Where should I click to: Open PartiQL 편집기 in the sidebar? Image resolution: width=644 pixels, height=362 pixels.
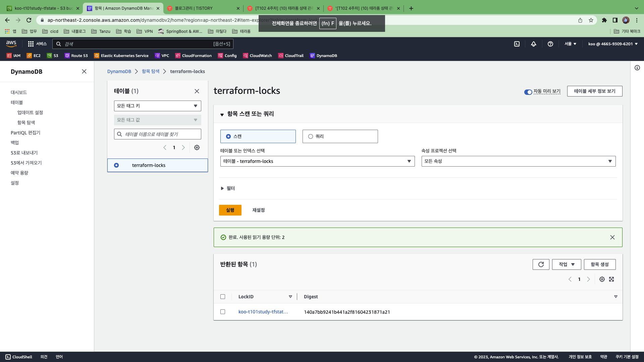click(25, 133)
